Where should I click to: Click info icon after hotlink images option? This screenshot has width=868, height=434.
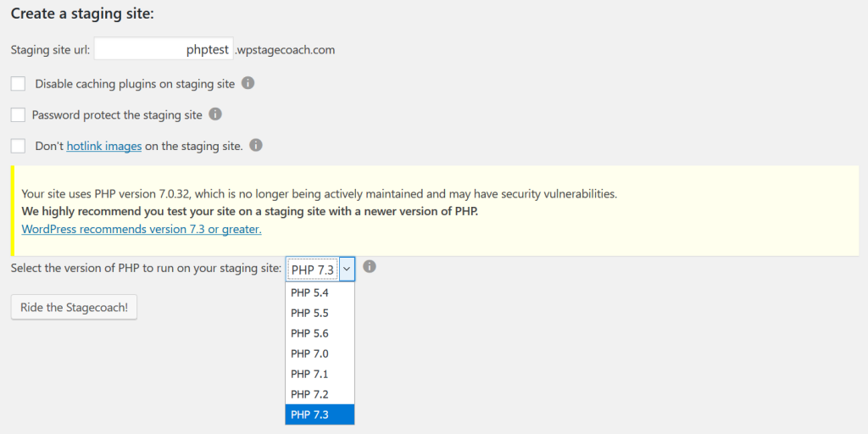coord(256,146)
